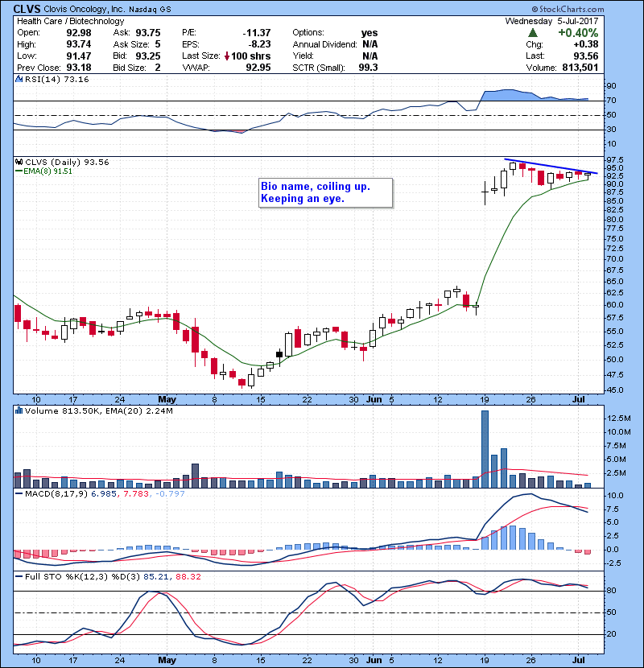Click the Volume 813.50K, EMA(20) 2.24M label
This screenshot has width=644, height=668.
(98, 411)
